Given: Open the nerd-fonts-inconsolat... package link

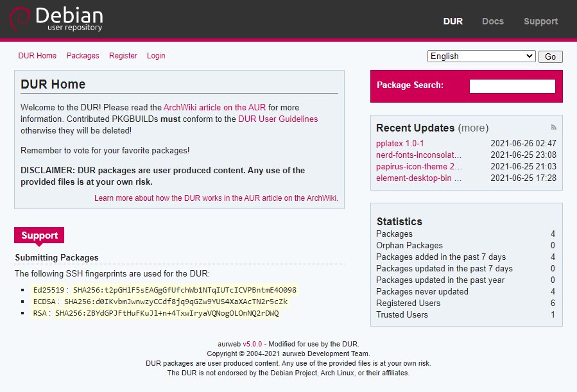Looking at the screenshot, I should click(418, 155).
